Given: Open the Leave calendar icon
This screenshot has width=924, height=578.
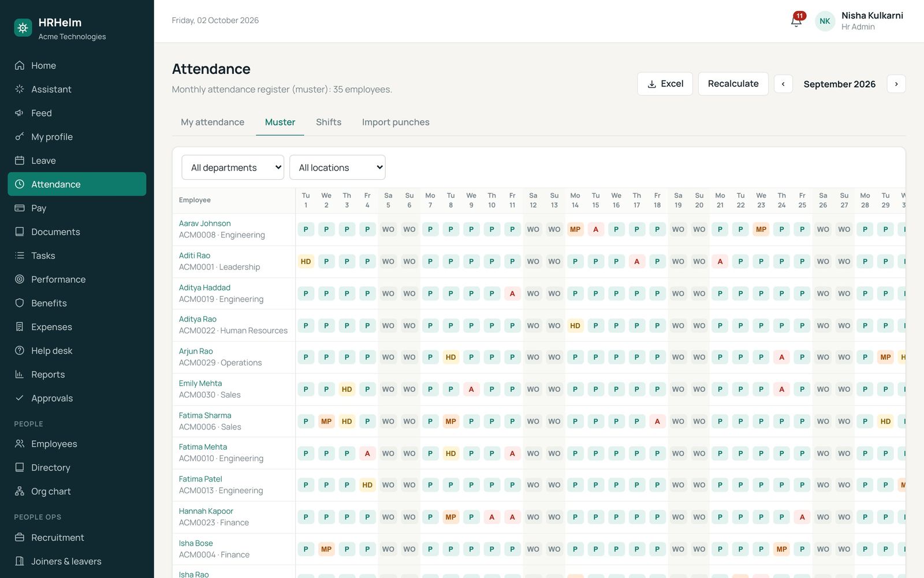Looking at the screenshot, I should tap(20, 160).
